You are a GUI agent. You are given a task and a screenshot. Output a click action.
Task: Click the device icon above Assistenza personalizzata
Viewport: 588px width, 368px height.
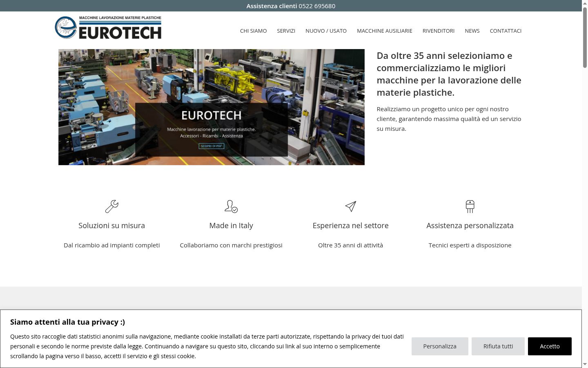(470, 206)
